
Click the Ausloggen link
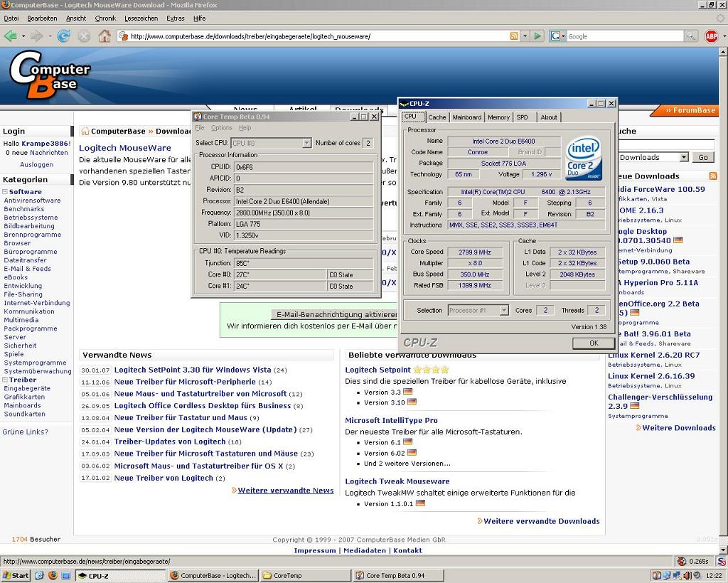click(x=37, y=164)
